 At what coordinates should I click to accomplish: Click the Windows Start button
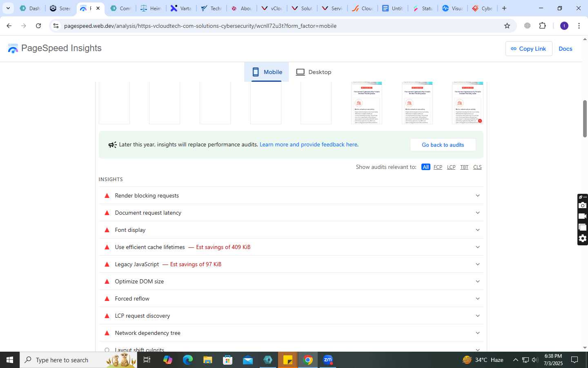tap(10, 360)
